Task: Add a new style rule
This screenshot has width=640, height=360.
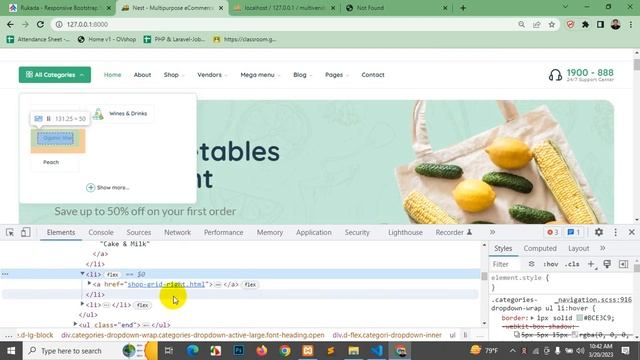Action: (x=591, y=264)
